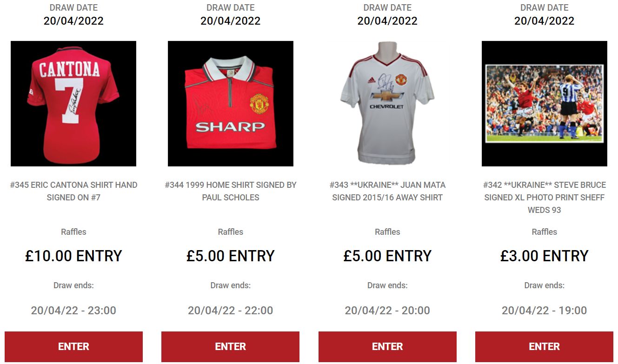The width and height of the screenshot is (618, 364).
Task: Open the white Chevrolet away shirt image
Action: coord(387,104)
